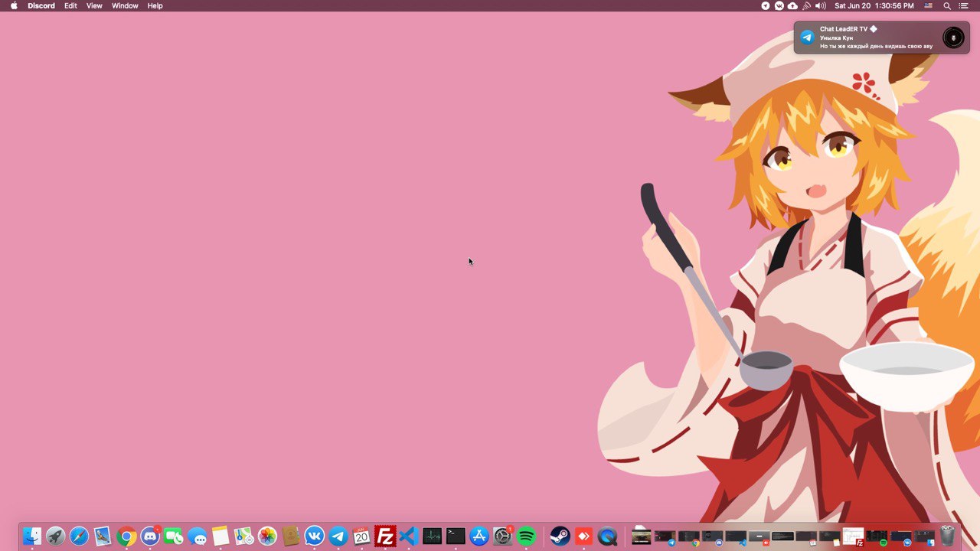Open Discord icon with notification badge
Viewport: 980px width, 551px height.
pyautogui.click(x=150, y=536)
